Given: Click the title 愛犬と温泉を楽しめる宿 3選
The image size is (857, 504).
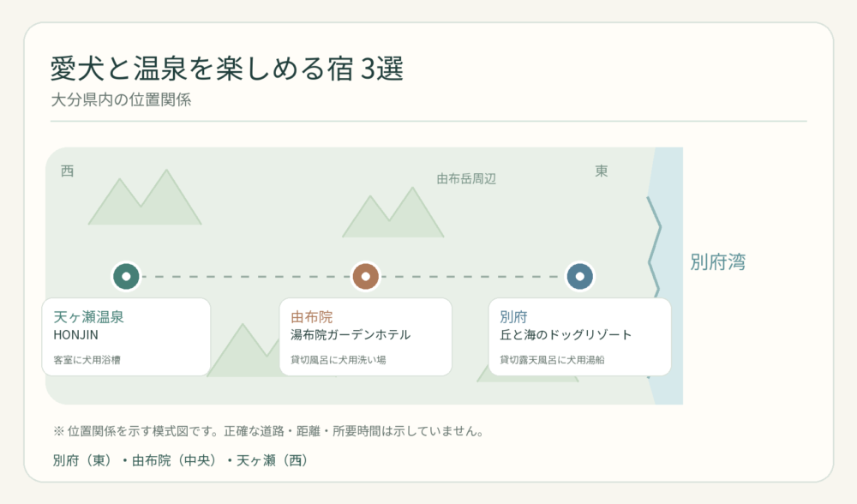Looking at the screenshot, I should pos(227,69).
